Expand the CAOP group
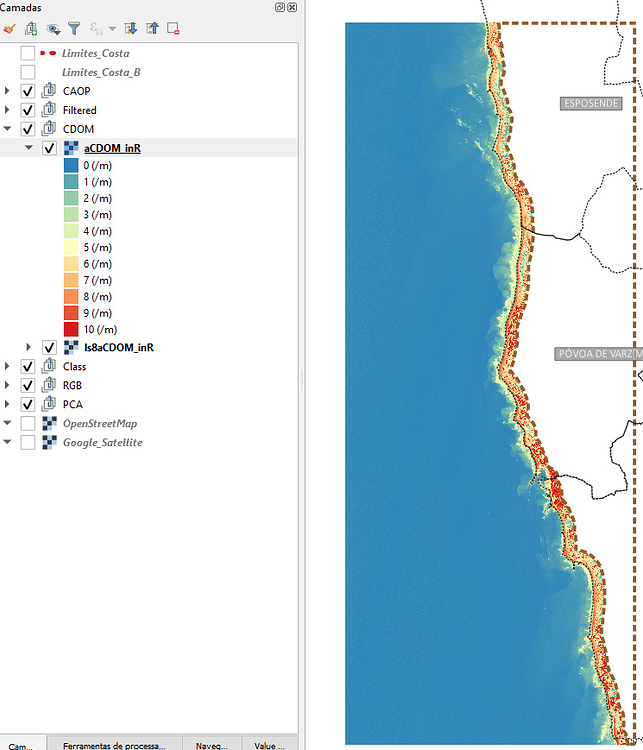Viewport: 643px width, 750px height. (x=7, y=91)
